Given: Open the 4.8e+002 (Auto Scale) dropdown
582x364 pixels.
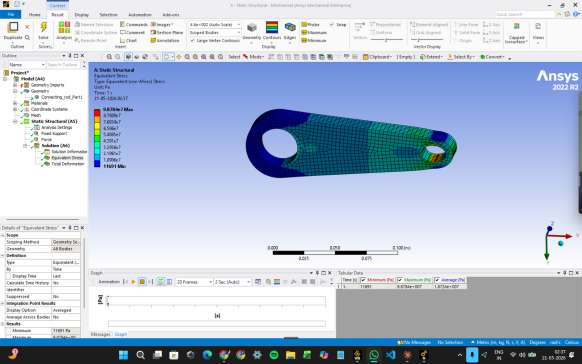Looking at the screenshot, I should tap(215, 24).
